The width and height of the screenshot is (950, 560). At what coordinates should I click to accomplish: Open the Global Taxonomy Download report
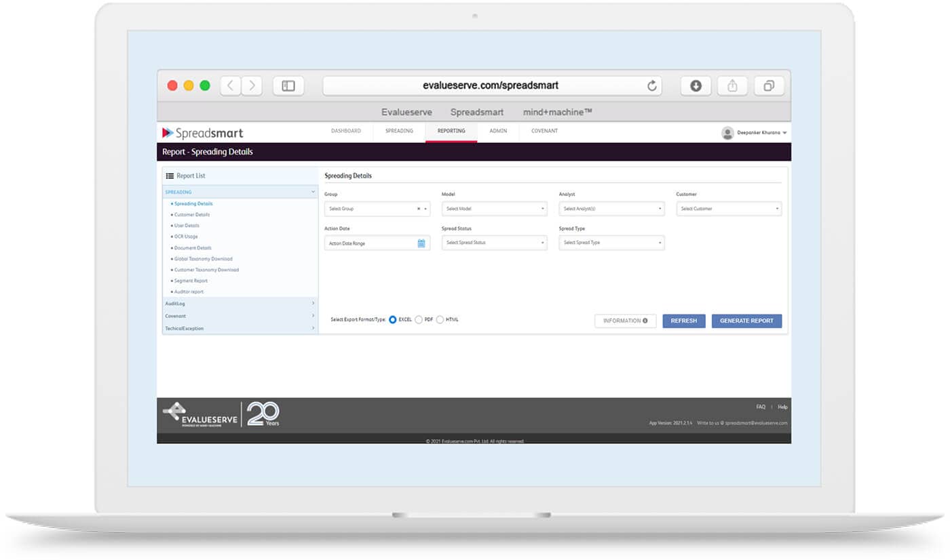pos(203,258)
